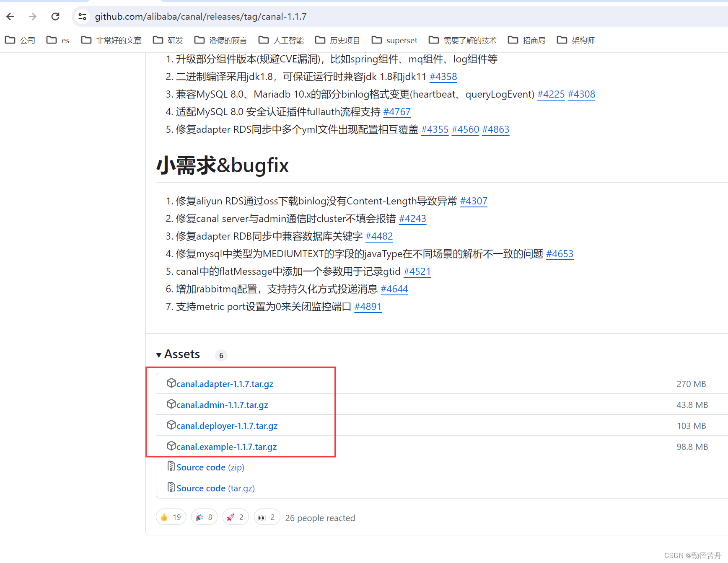Viewport: 728px width, 563px height.
Task: Open the 潘德的预言 bookmark folder
Action: (x=220, y=40)
